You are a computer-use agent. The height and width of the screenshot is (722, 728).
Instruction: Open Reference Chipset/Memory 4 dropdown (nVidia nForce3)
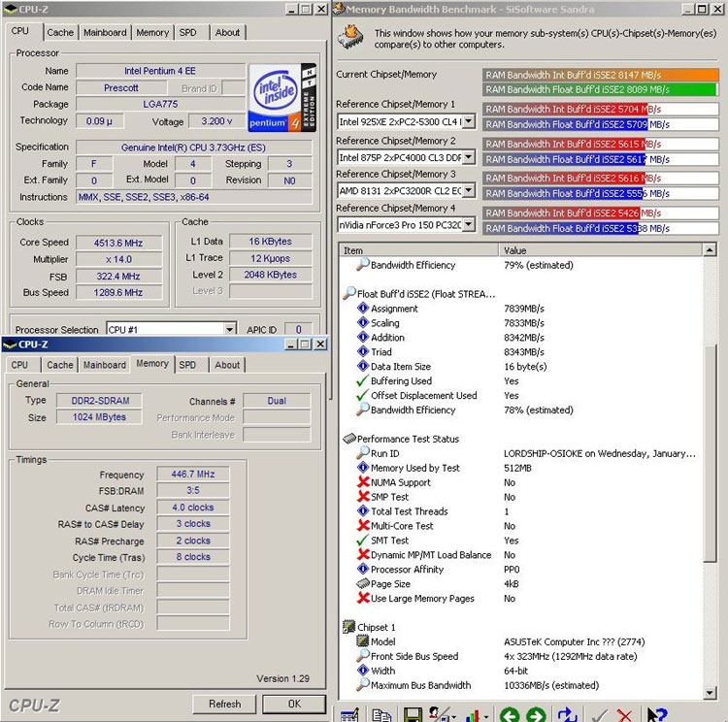[469, 225]
